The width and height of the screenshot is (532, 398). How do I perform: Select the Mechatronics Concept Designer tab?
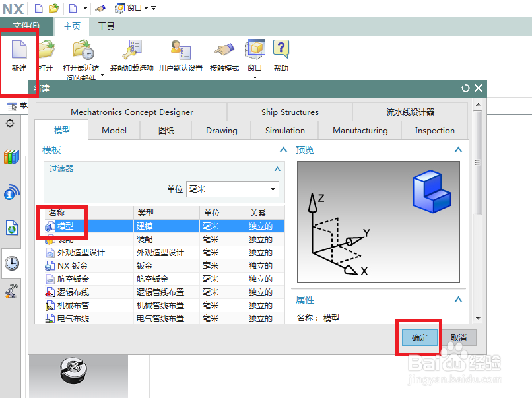coord(131,112)
